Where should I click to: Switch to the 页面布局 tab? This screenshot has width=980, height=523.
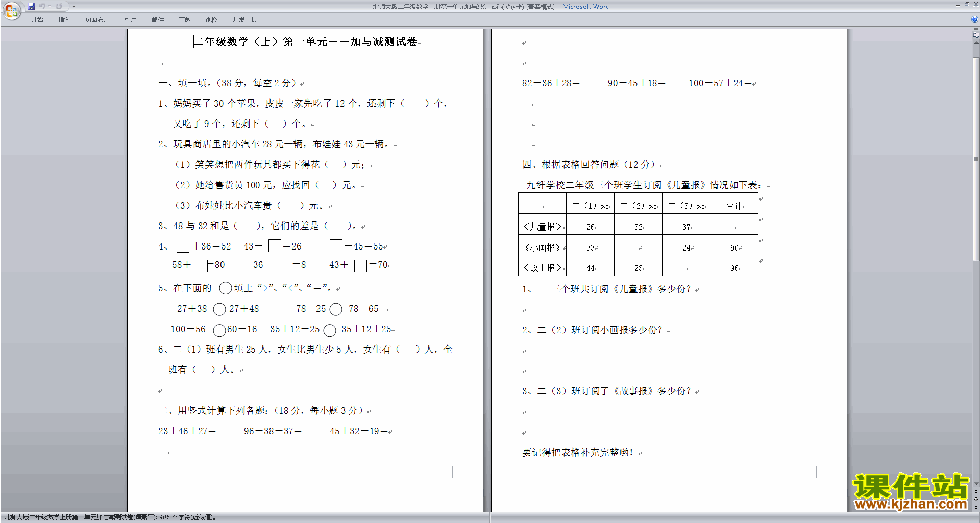tap(97, 19)
